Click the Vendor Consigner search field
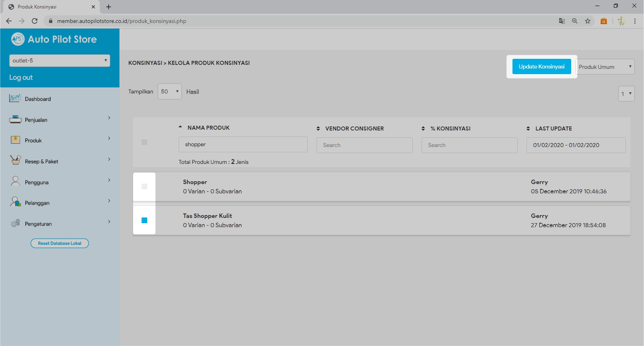This screenshot has height=346, width=644. click(364, 145)
